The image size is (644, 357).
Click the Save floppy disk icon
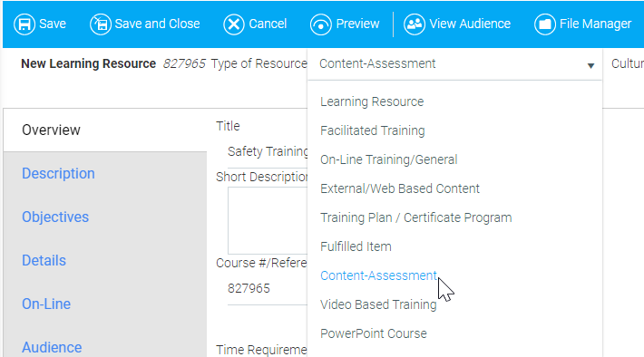tap(24, 24)
